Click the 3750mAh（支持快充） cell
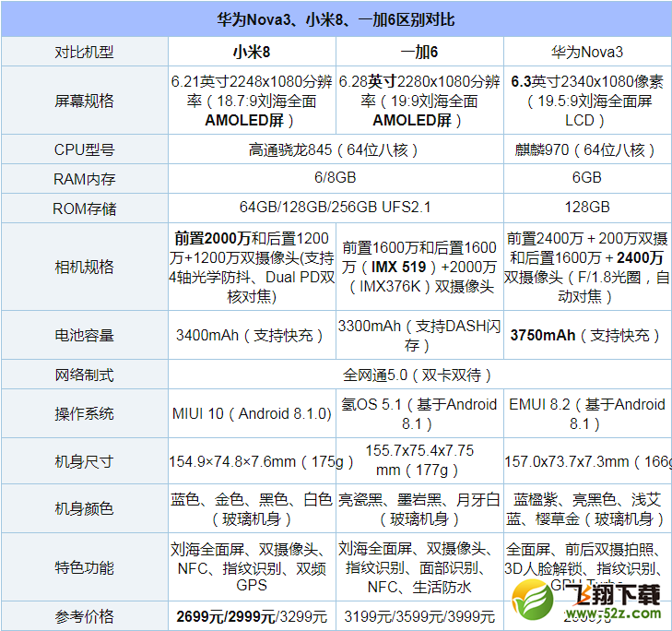This screenshot has height=631, width=672. point(587,335)
